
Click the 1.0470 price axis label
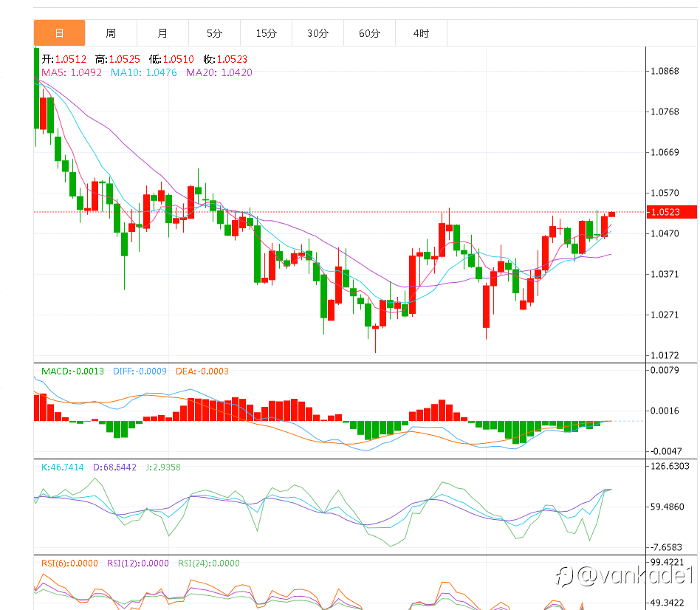point(665,233)
